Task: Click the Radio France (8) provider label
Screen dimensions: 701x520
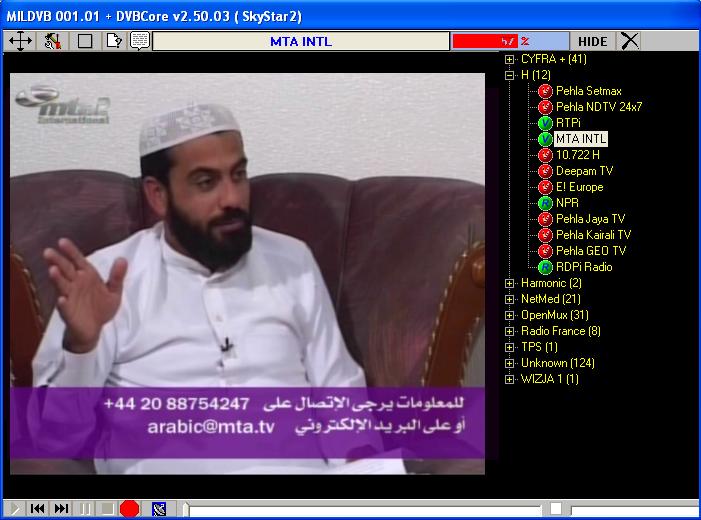Action: coord(561,331)
